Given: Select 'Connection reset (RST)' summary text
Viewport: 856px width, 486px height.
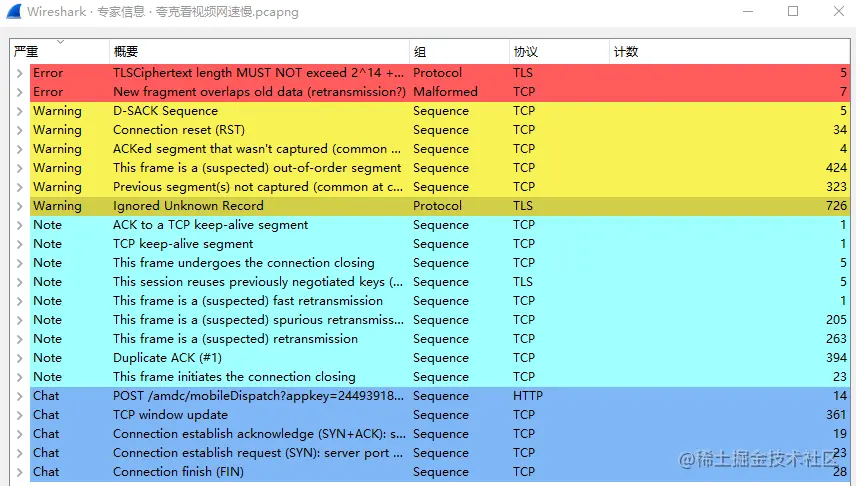Looking at the screenshot, I should point(179,131).
